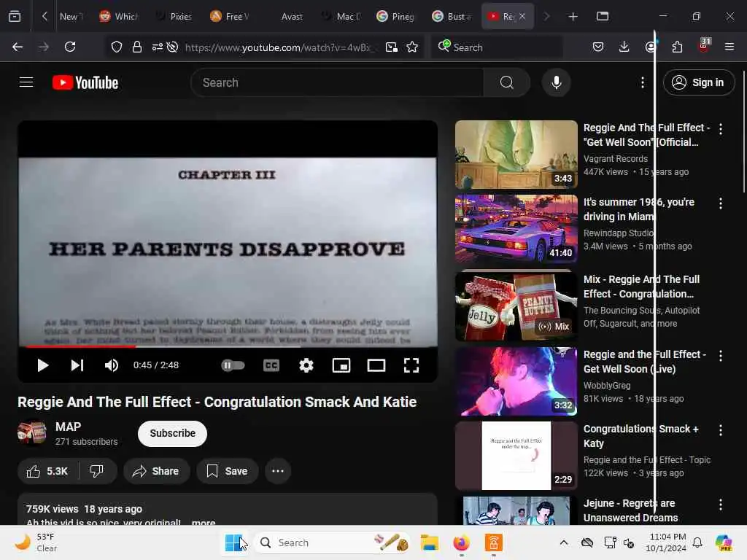Click the Sign in button
Viewport: 747px width, 560px height.
(699, 82)
